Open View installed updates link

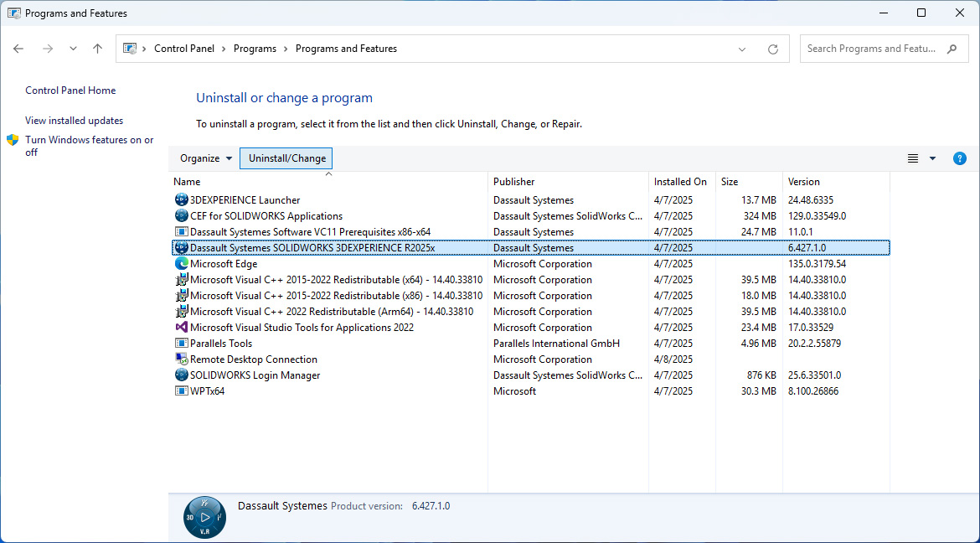74,121
